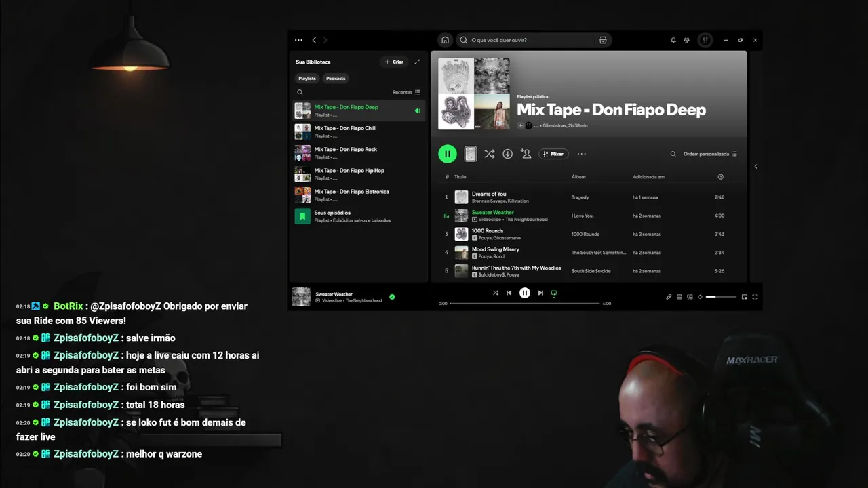Search within Sua Biblioteca

(300, 92)
